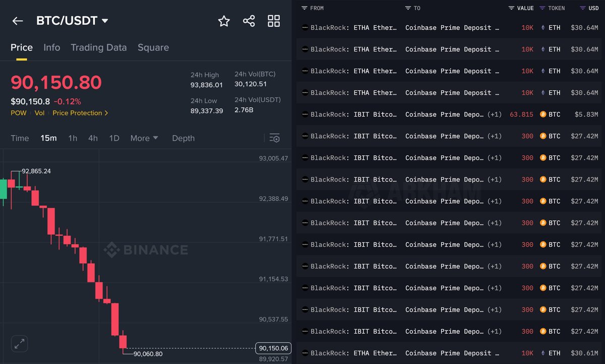Click the 93,005.47 price axis label

pyautogui.click(x=274, y=158)
